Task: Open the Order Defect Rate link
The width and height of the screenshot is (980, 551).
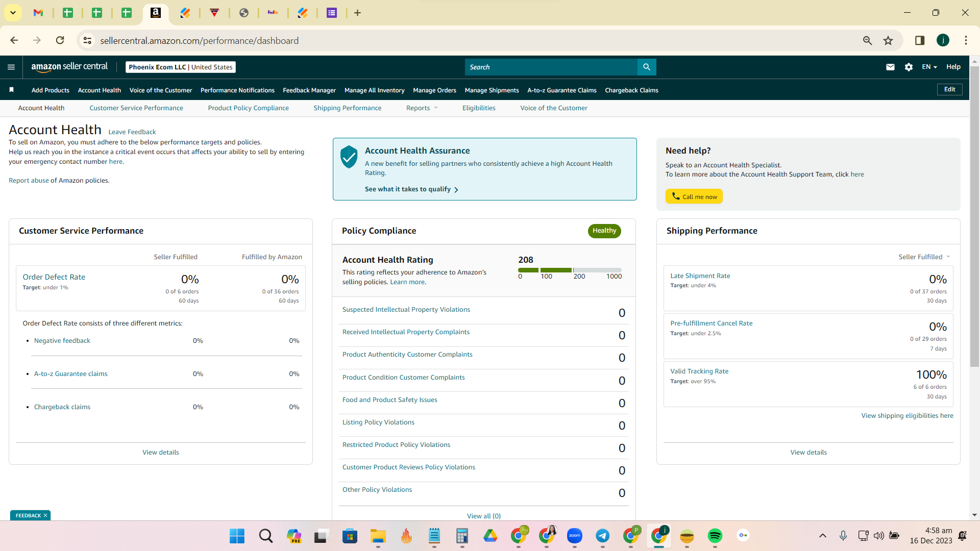Action: point(54,277)
